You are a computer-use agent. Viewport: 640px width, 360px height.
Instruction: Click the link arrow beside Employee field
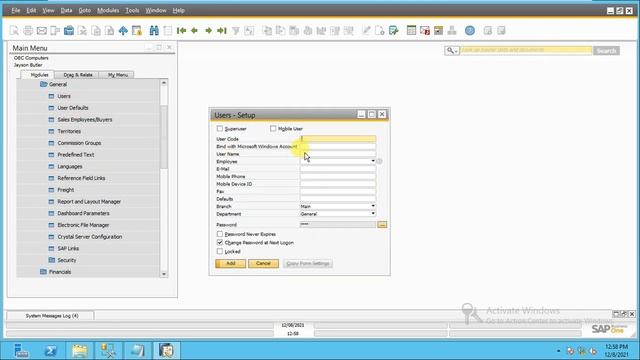(x=379, y=161)
